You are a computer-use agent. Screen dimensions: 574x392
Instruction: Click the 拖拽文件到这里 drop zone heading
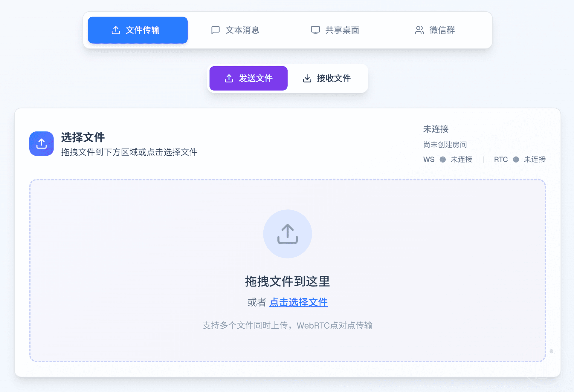coord(287,281)
